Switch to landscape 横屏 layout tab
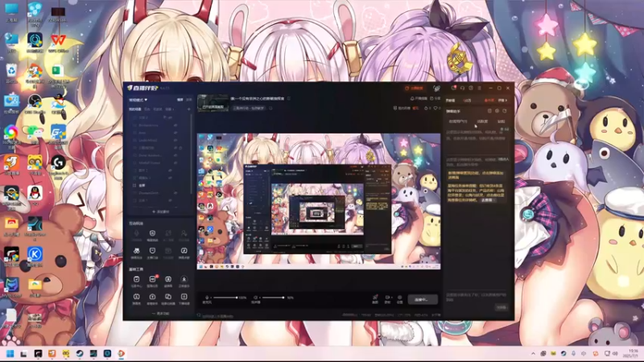 point(180,100)
